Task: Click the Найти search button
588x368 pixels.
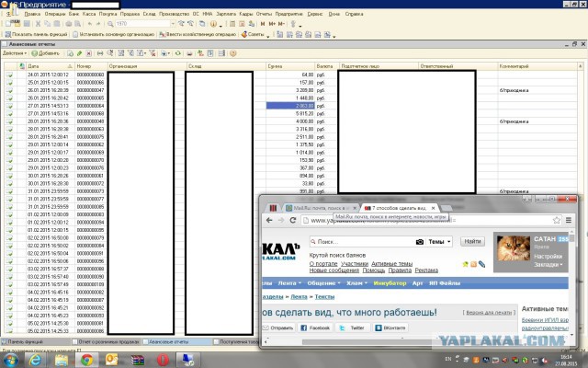Action: pos(472,241)
